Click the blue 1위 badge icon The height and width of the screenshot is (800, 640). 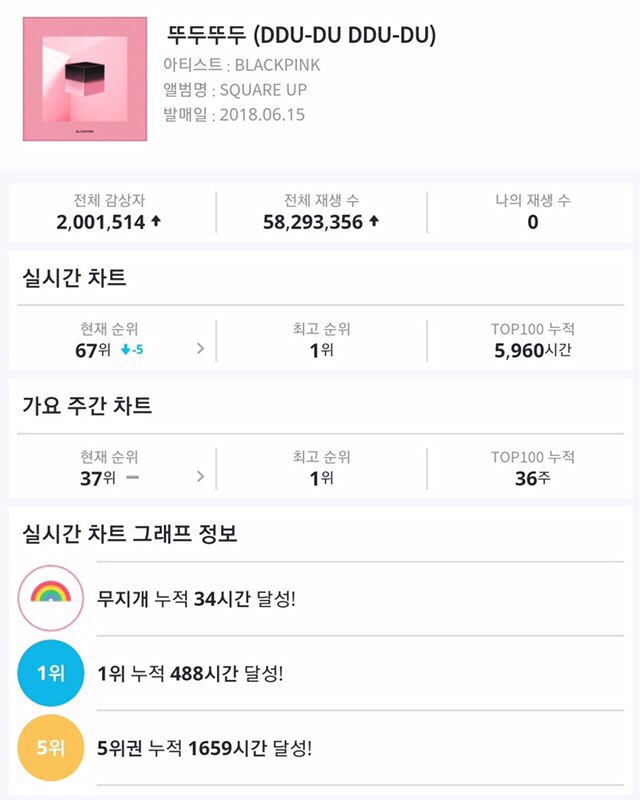pos(51,673)
